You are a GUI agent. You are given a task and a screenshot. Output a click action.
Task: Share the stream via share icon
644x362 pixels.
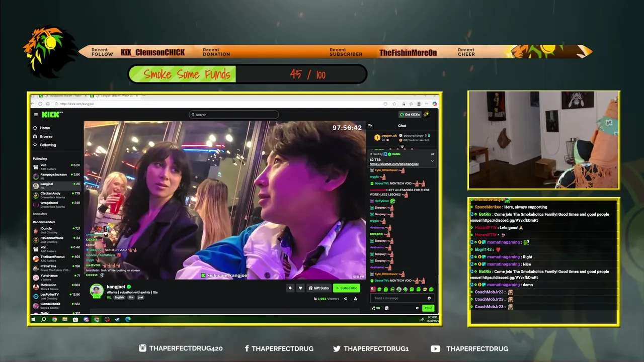[345, 299]
